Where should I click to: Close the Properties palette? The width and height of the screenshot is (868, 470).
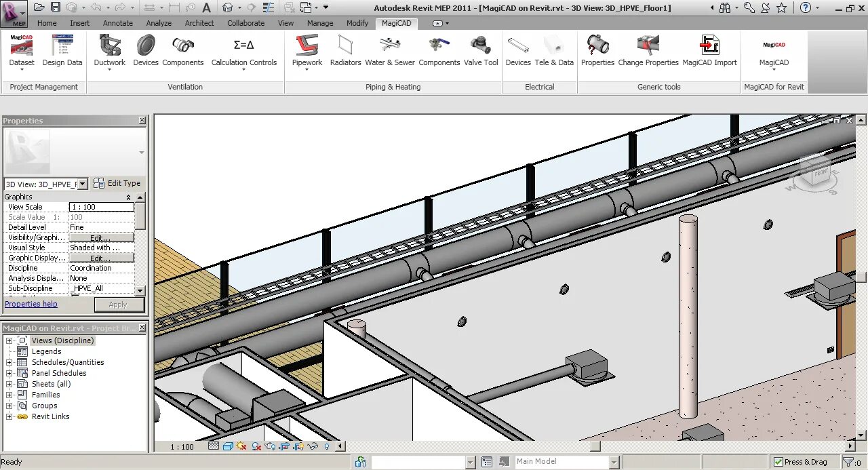pyautogui.click(x=142, y=121)
